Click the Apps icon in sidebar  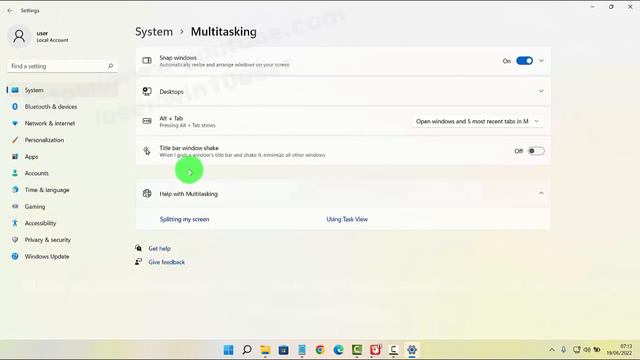(x=15, y=157)
